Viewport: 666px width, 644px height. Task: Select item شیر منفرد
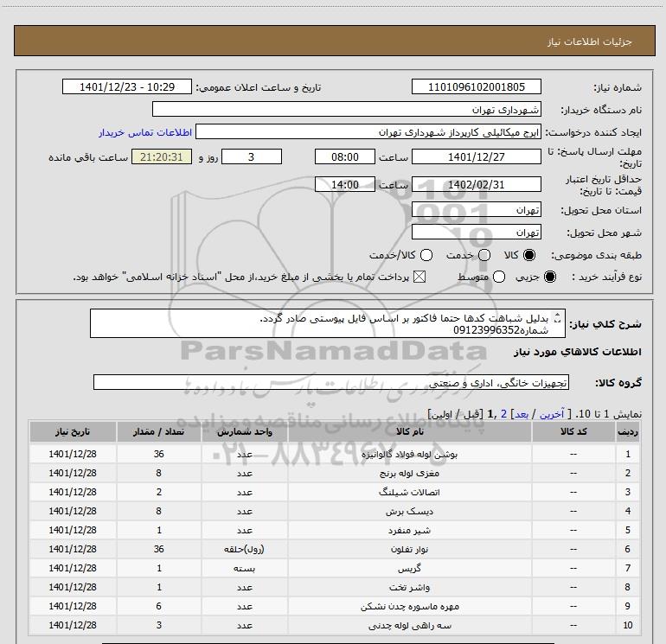coord(409,531)
